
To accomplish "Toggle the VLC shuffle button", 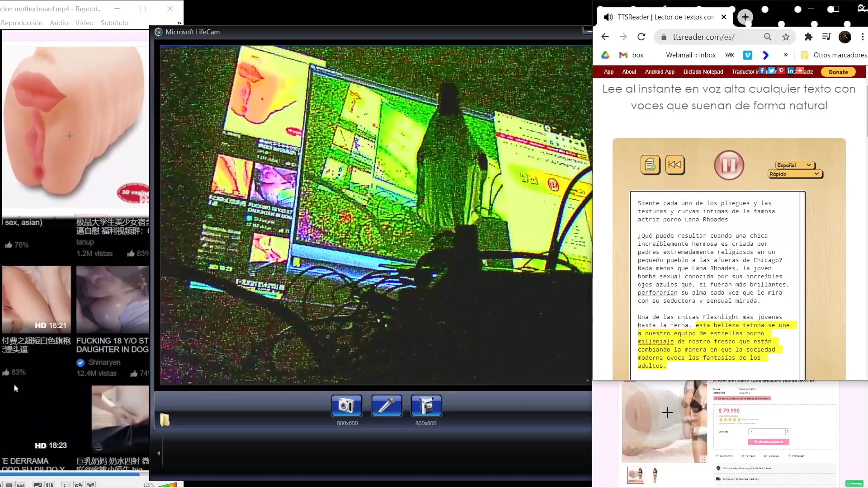I will click(90, 485).
